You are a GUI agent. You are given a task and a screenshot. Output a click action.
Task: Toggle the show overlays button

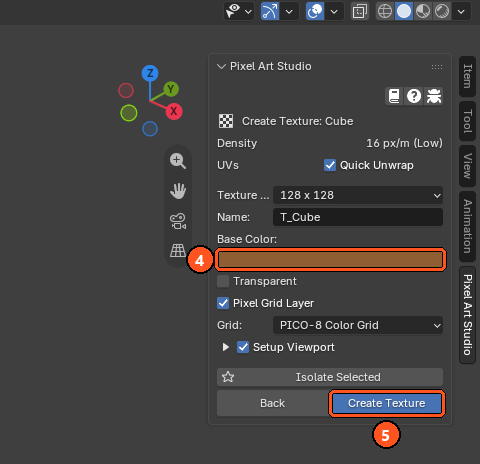315,11
